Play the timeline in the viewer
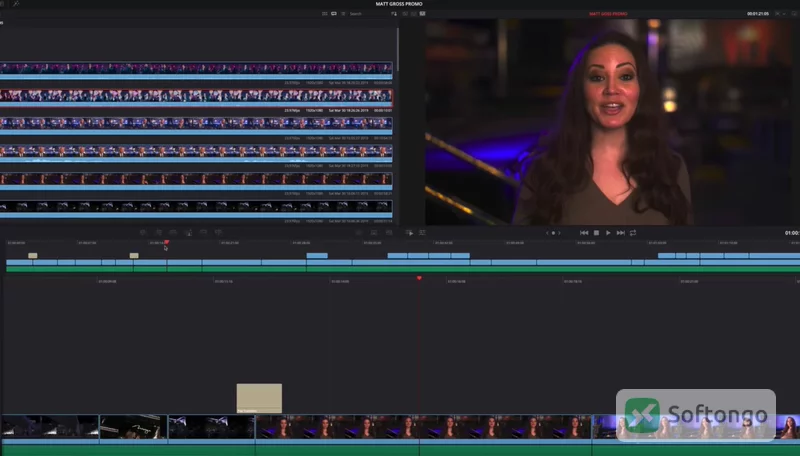 coord(608,233)
